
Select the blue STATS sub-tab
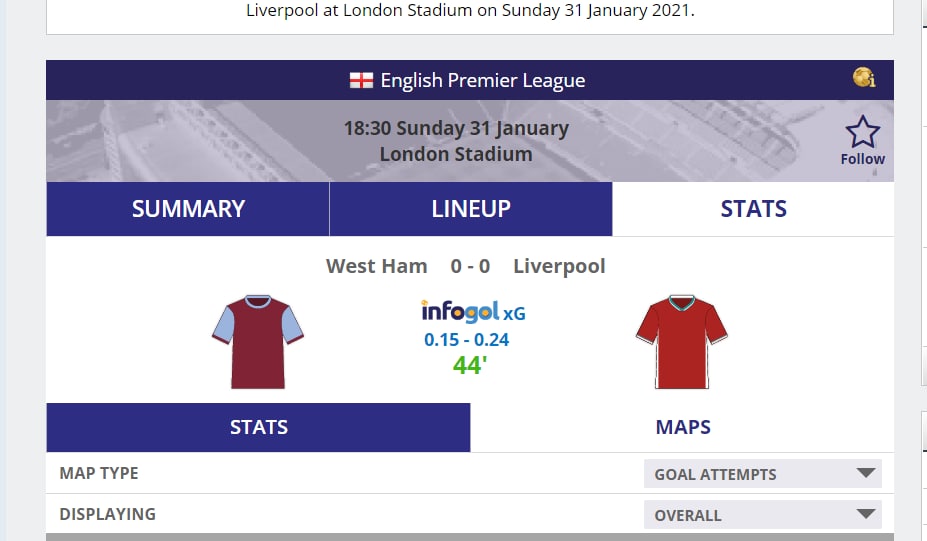click(258, 427)
